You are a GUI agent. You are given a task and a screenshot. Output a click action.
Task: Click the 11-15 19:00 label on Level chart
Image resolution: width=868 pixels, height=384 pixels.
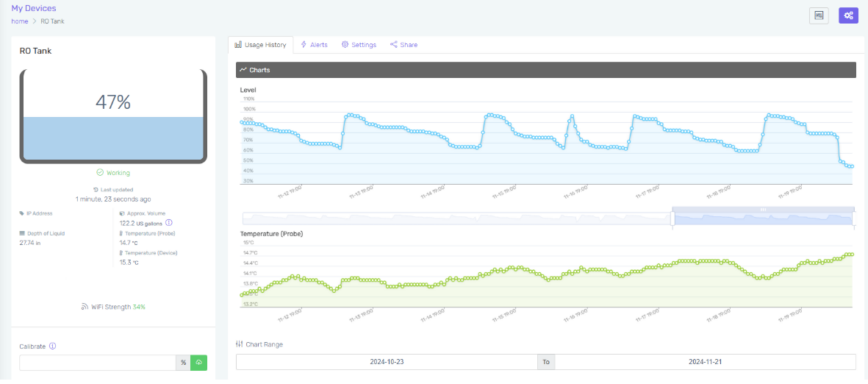click(504, 192)
